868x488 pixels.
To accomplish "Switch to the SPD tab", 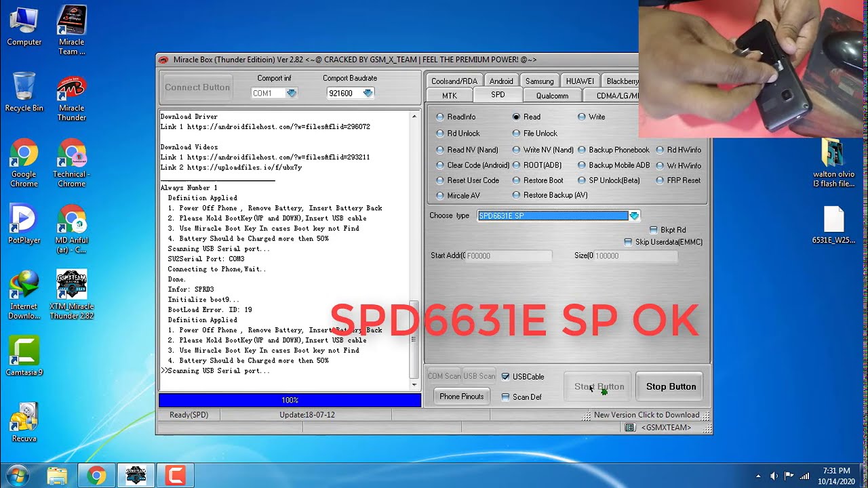I will [x=498, y=95].
